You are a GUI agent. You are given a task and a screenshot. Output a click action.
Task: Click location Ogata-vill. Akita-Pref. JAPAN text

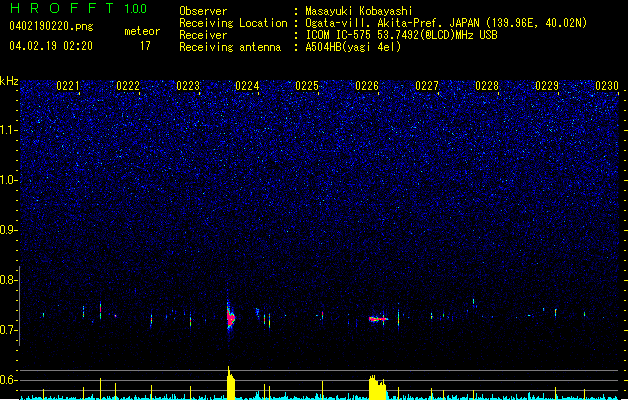[x=394, y=23]
